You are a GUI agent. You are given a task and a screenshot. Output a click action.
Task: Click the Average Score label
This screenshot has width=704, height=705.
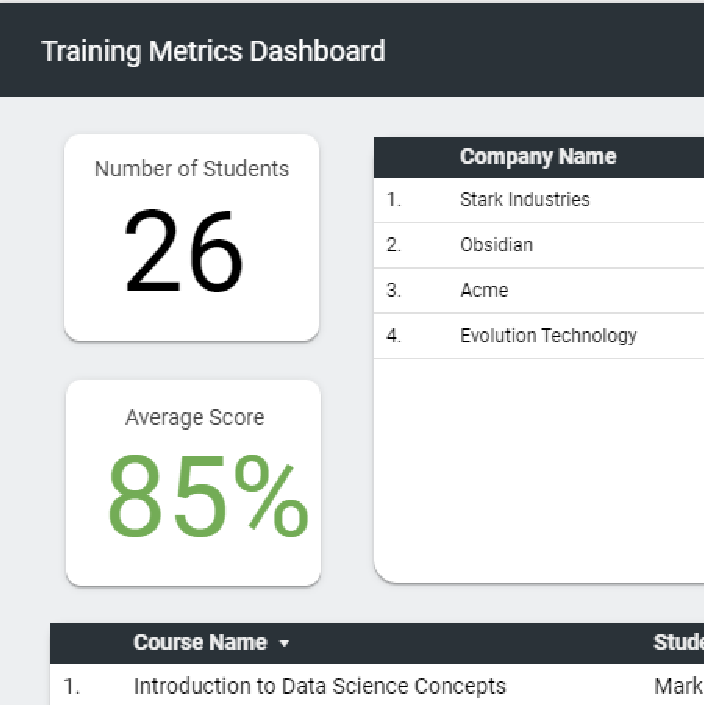click(x=194, y=418)
